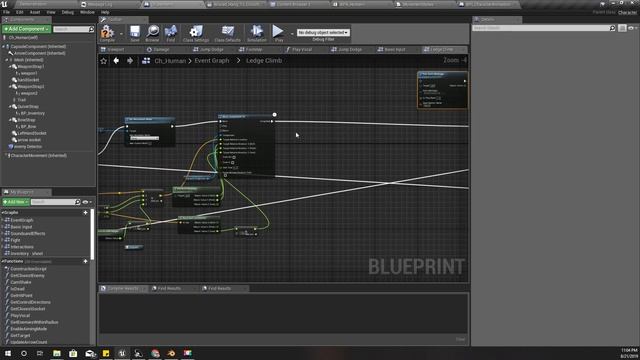640x360 pixels.
Task: Go back with graph back arrow
Action: [x=116, y=60]
